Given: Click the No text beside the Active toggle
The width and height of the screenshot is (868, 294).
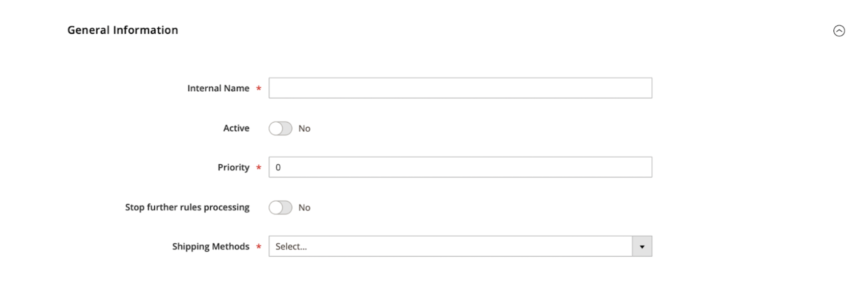Looking at the screenshot, I should click(304, 129).
